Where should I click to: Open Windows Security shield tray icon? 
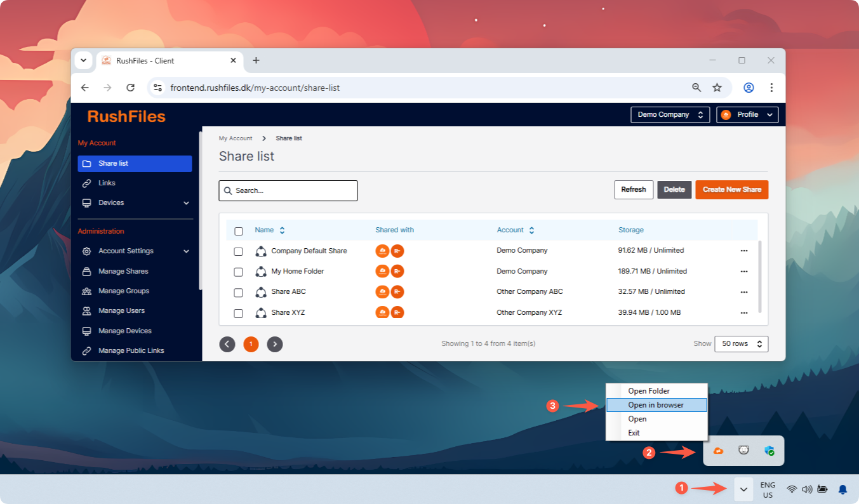click(769, 451)
